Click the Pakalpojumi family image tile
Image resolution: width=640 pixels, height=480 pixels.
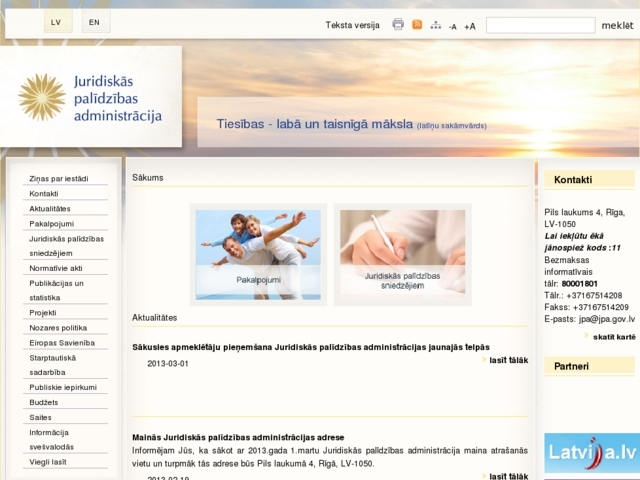coord(258,255)
